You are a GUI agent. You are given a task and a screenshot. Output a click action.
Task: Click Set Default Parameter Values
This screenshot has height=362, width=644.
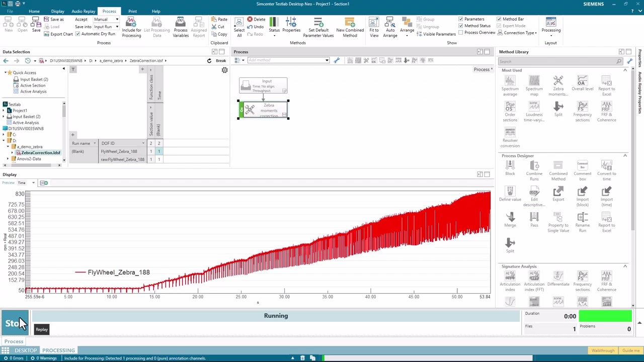tap(318, 27)
